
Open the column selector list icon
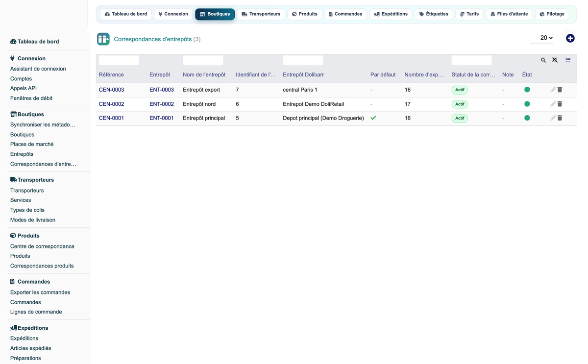[568, 60]
